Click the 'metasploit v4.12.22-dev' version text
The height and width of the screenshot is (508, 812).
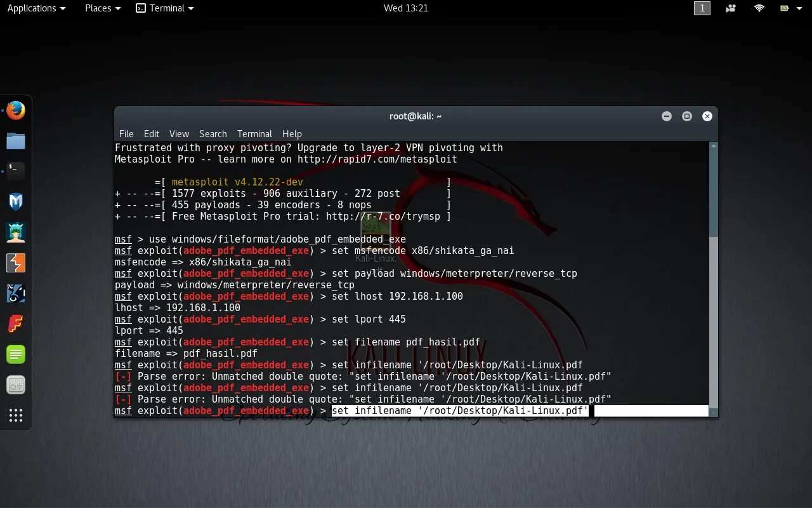[x=237, y=182]
